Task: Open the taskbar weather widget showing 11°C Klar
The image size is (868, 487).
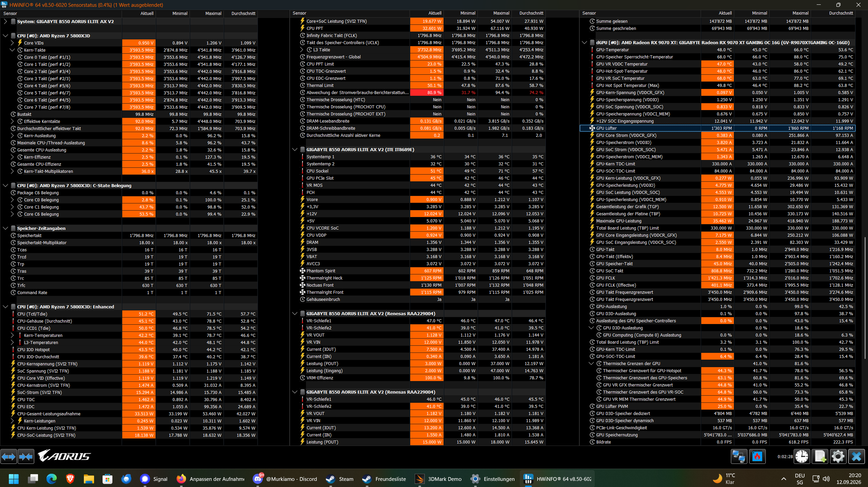Action: [x=724, y=479]
